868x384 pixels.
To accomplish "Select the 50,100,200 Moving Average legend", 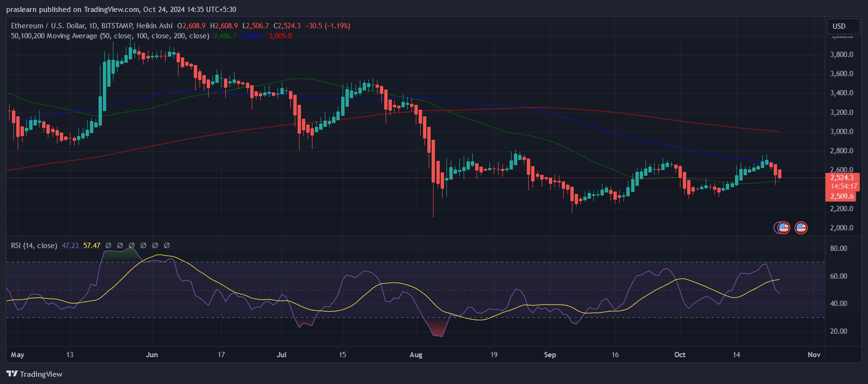I will click(110, 36).
